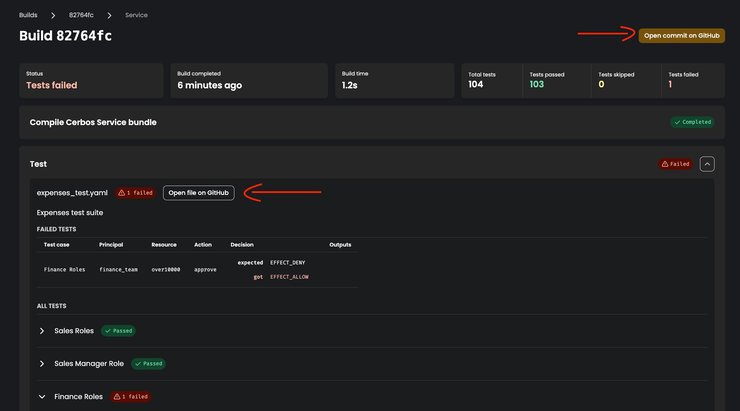
Task: Click the Total tests count 104
Action: (476, 84)
